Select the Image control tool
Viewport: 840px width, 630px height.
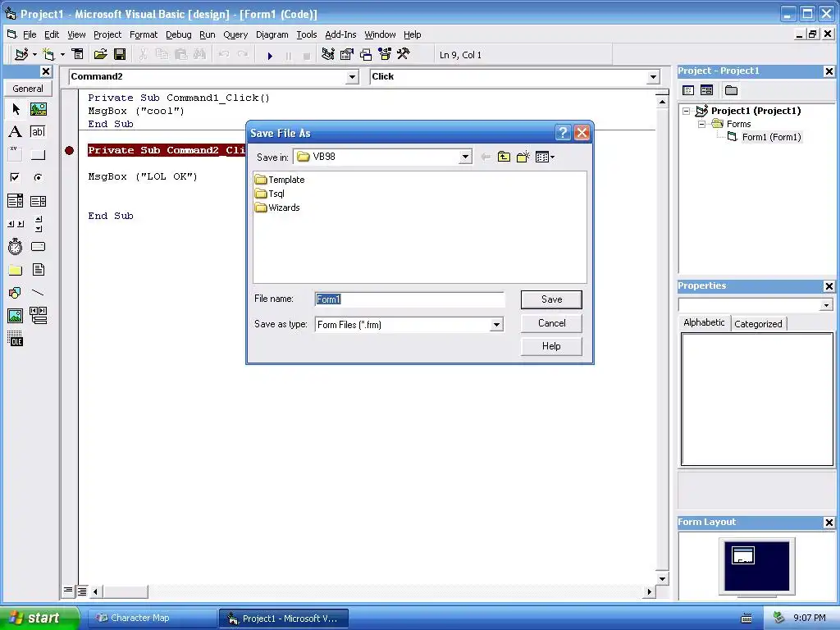16,316
